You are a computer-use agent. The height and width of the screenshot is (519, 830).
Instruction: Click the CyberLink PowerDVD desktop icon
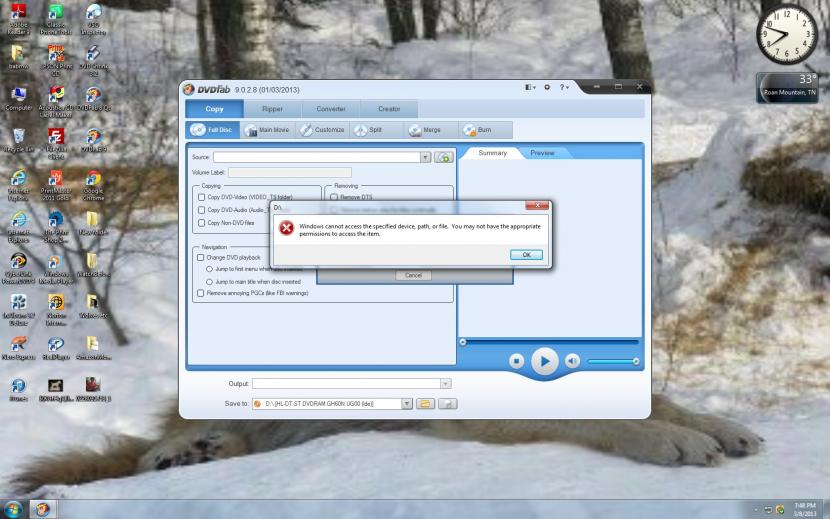pos(18,269)
